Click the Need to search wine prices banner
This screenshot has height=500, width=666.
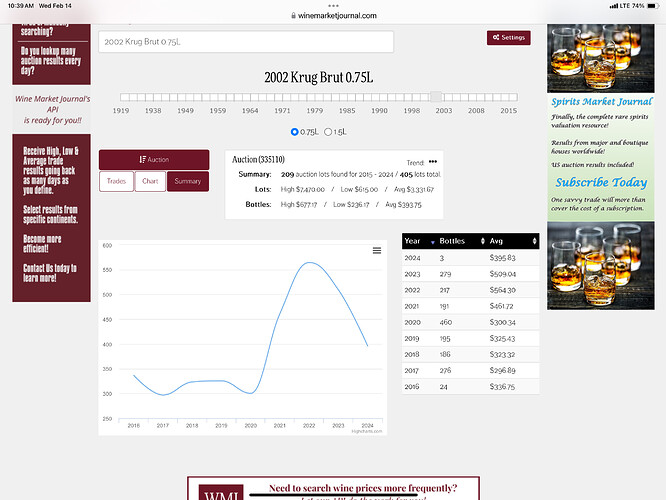tap(333, 489)
